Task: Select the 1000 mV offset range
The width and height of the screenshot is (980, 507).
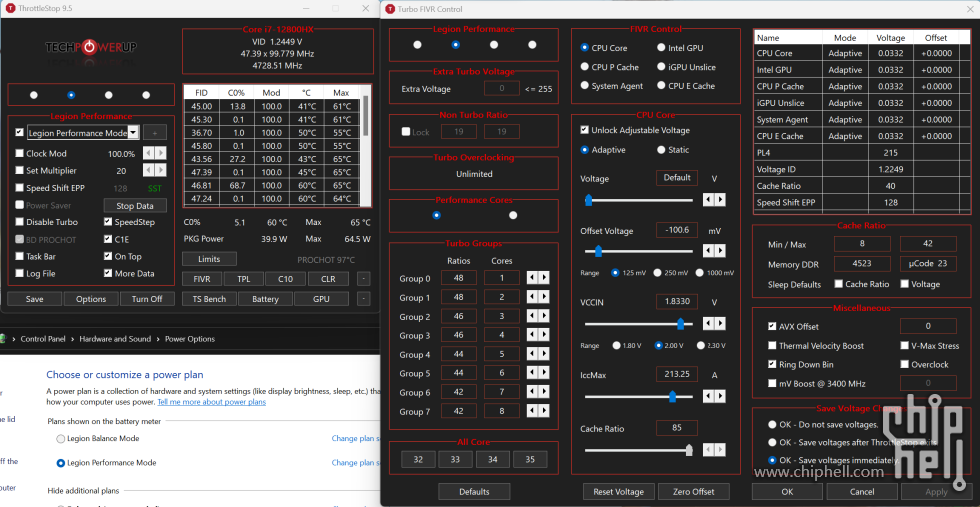Action: coord(699,273)
